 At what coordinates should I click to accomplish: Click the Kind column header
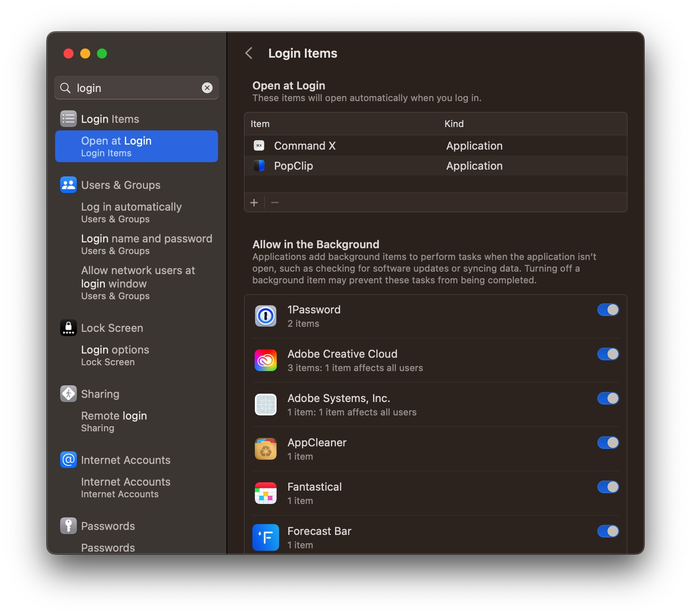pos(454,124)
